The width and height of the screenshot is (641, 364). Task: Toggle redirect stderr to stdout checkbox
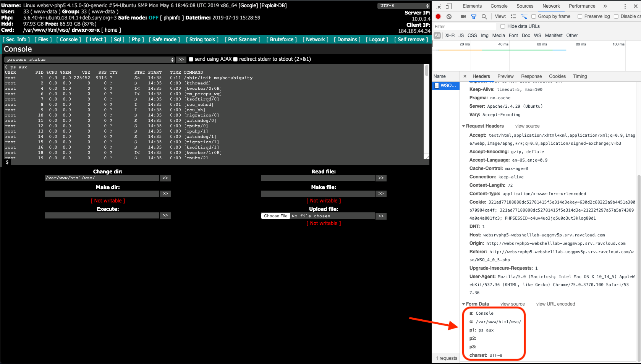click(x=235, y=59)
